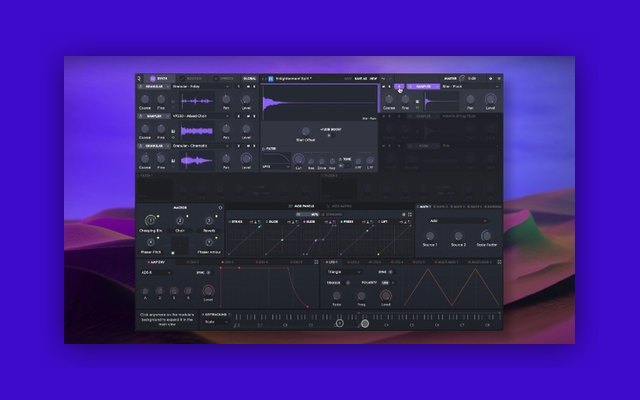The height and width of the screenshot is (400, 640).
Task: Click the Macros panel settings icon
Action: point(220,208)
